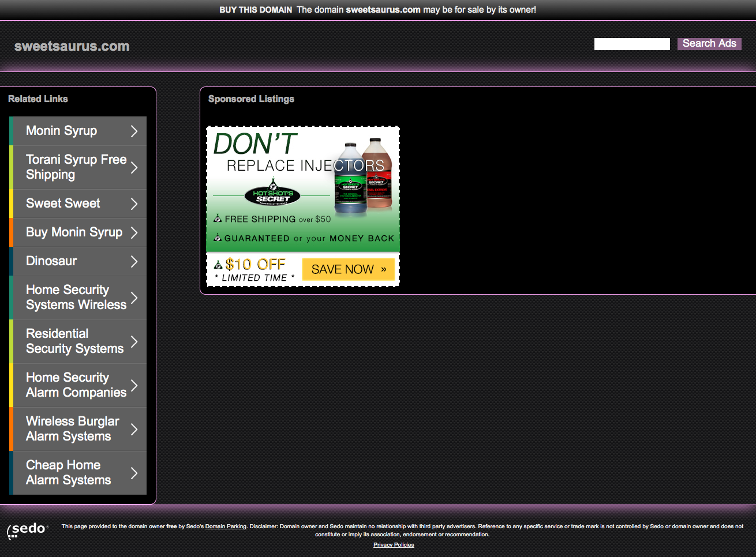Click the BUY THIS DOMAIN link
The height and width of the screenshot is (557, 756).
click(x=256, y=10)
